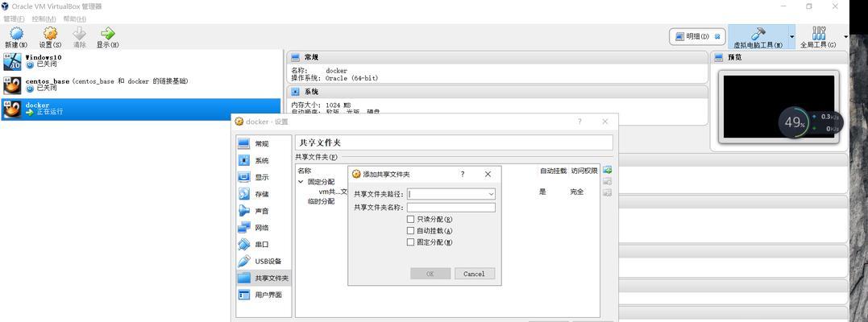Close the 添加共享文件夹 dialog
The width and height of the screenshot is (868, 322).
tap(488, 174)
